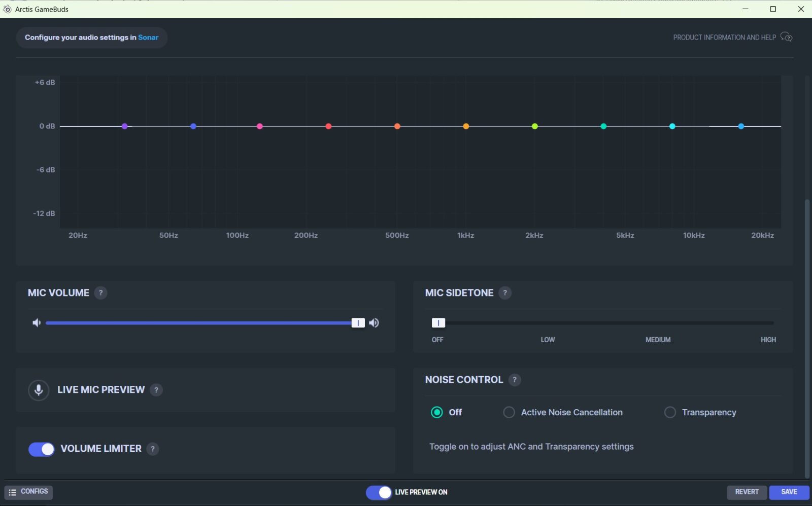Turn off the Live Preview toggle
This screenshot has width=812, height=506.
[379, 492]
